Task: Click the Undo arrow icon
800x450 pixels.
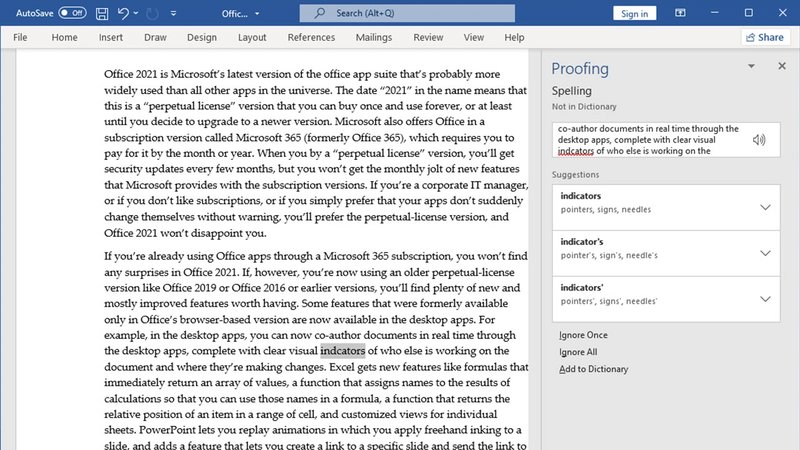Action: click(124, 13)
